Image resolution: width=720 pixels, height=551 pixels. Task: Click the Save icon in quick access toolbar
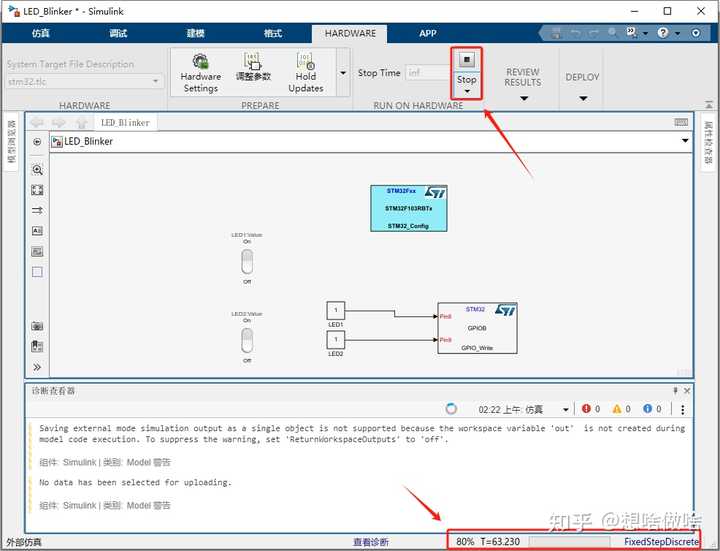[x=557, y=33]
